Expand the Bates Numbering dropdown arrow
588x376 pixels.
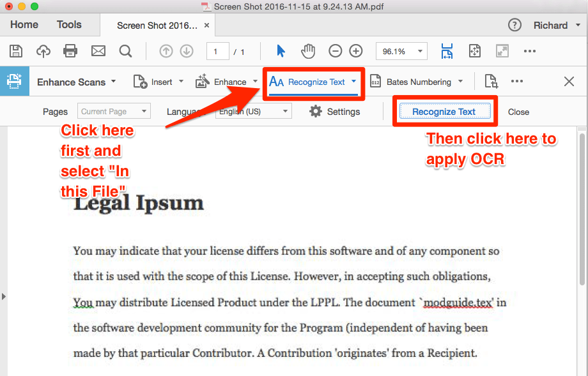point(461,81)
